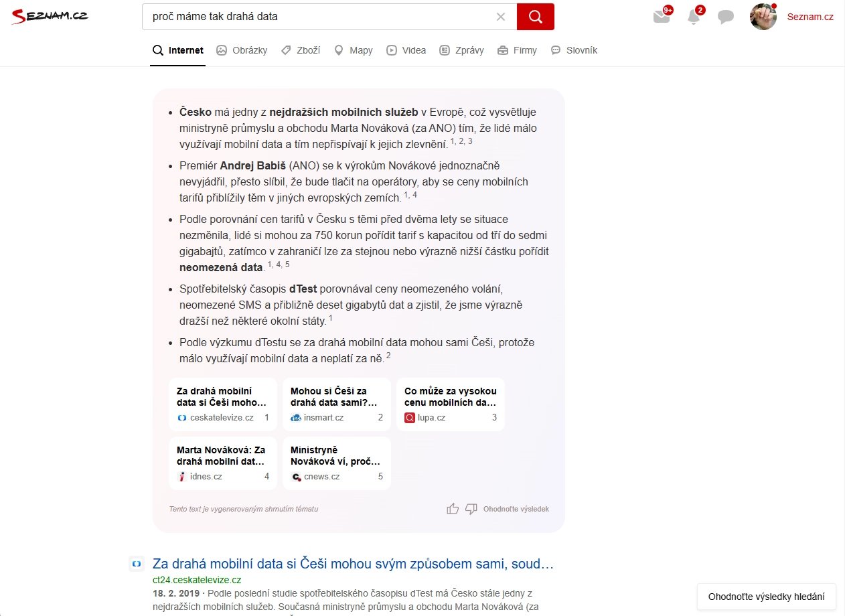Switch to the Firmy tab
Screen dimensions: 845x616
coord(517,50)
